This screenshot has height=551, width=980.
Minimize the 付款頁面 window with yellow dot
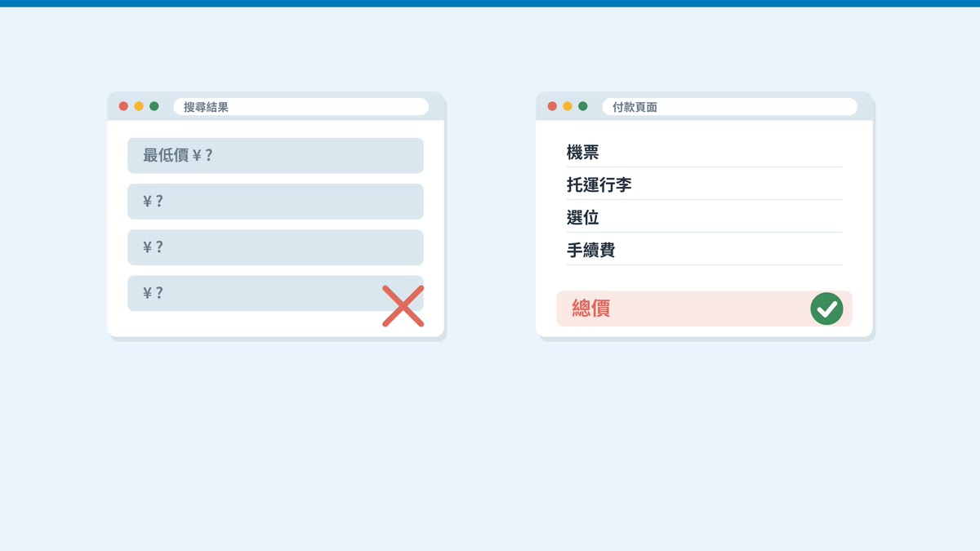[568, 106]
